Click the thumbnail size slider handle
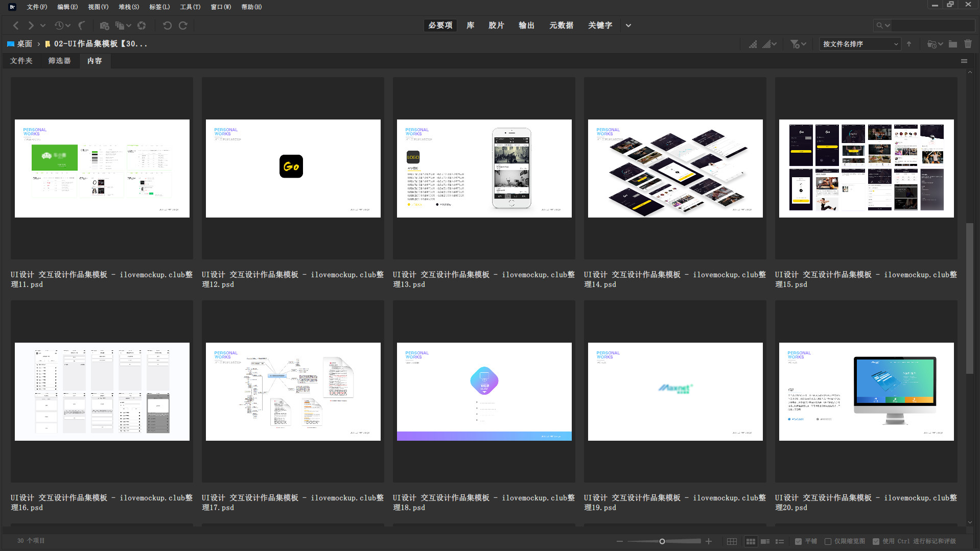This screenshot has height=551, width=980. (x=662, y=541)
